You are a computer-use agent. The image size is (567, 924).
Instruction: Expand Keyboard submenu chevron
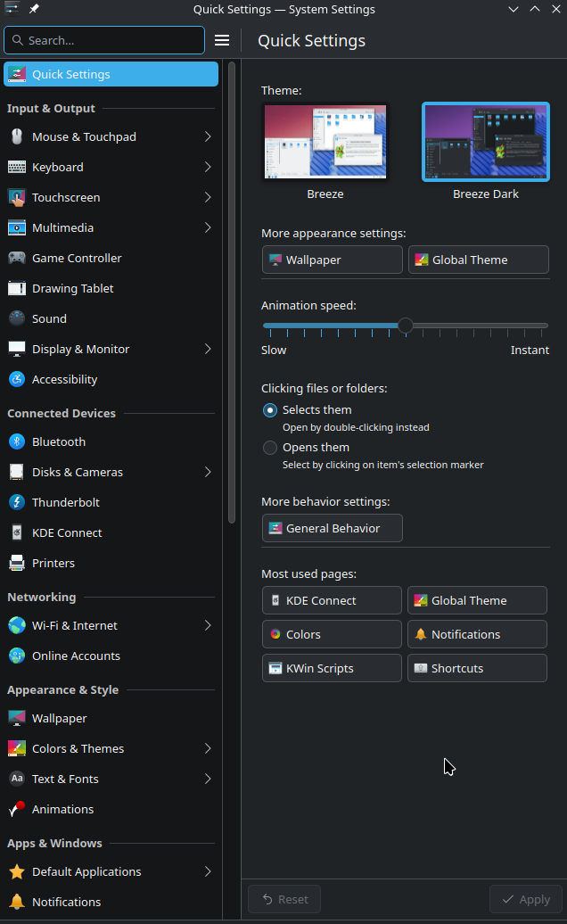coord(208,168)
